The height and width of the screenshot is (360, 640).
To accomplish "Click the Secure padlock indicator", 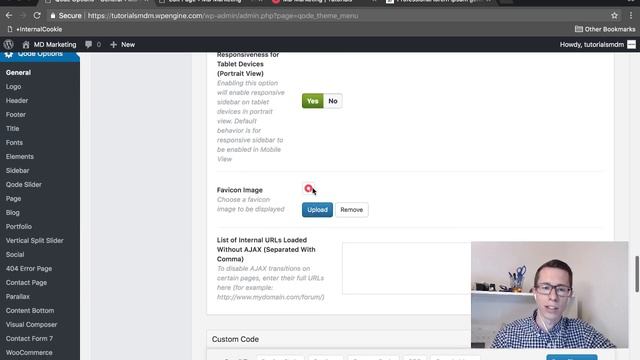I will [66, 16].
